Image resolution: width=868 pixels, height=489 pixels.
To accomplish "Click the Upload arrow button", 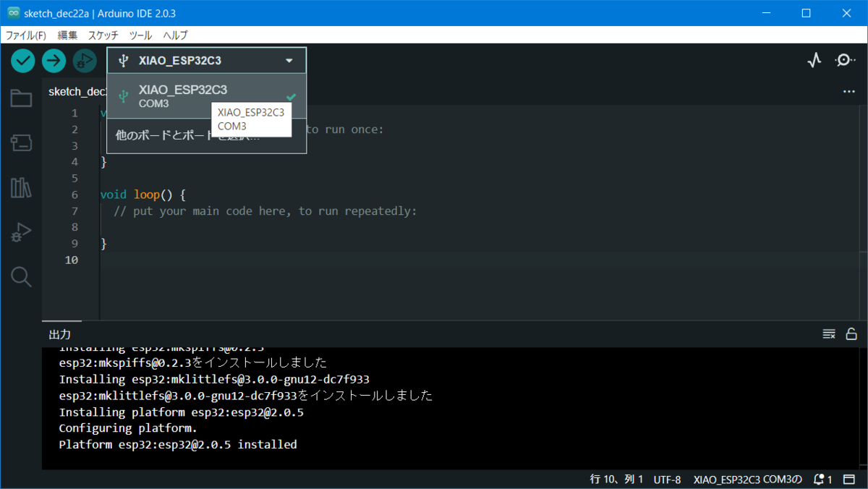I will [54, 61].
